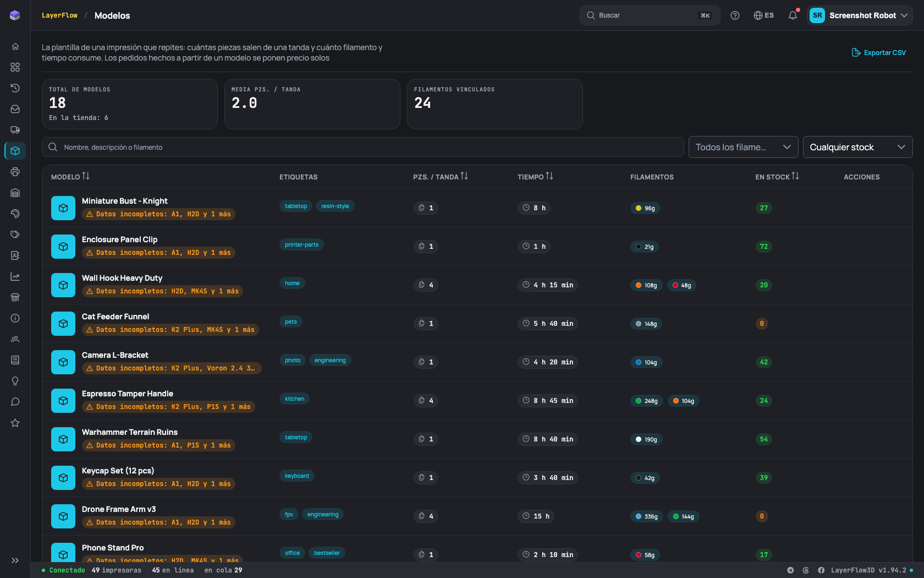Open the color palette icon in sidebar
Image resolution: width=924 pixels, height=578 pixels.
[x=15, y=214]
